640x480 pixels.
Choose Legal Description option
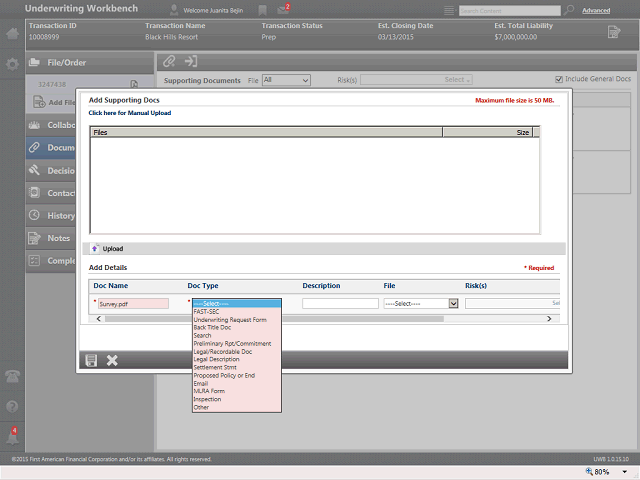[x=237, y=360]
